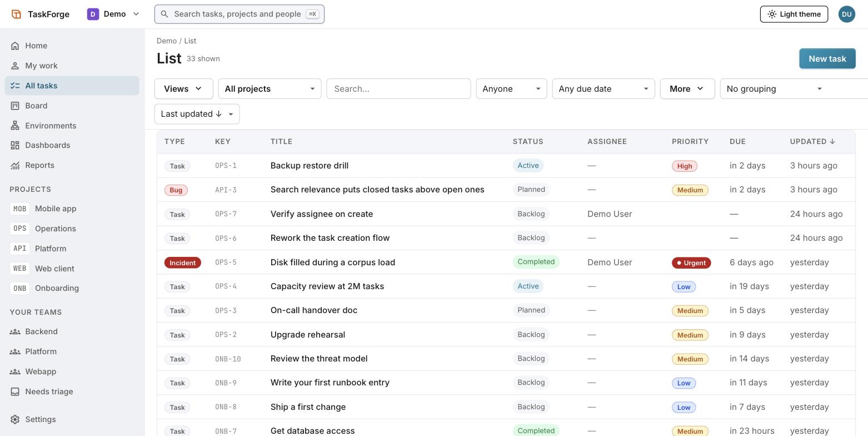The width and height of the screenshot is (868, 436).
Task: Click the OPS project badge
Action: 19,229
